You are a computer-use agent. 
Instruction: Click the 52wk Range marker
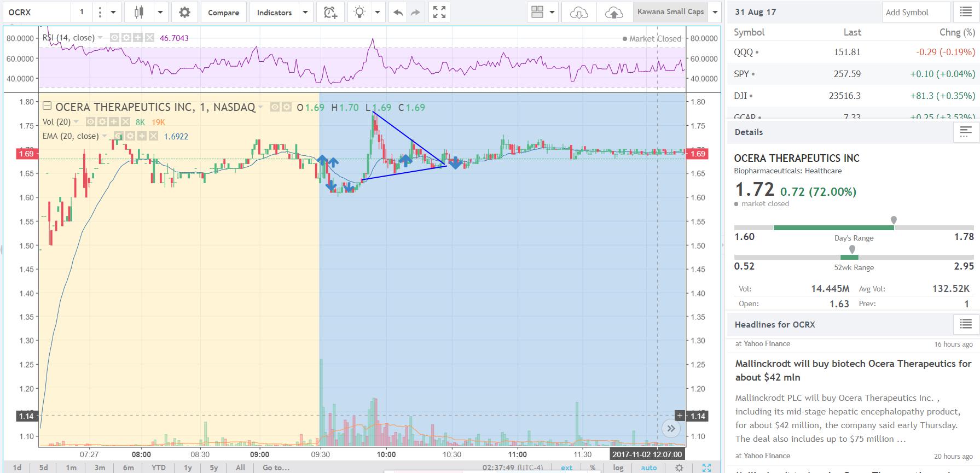point(851,249)
